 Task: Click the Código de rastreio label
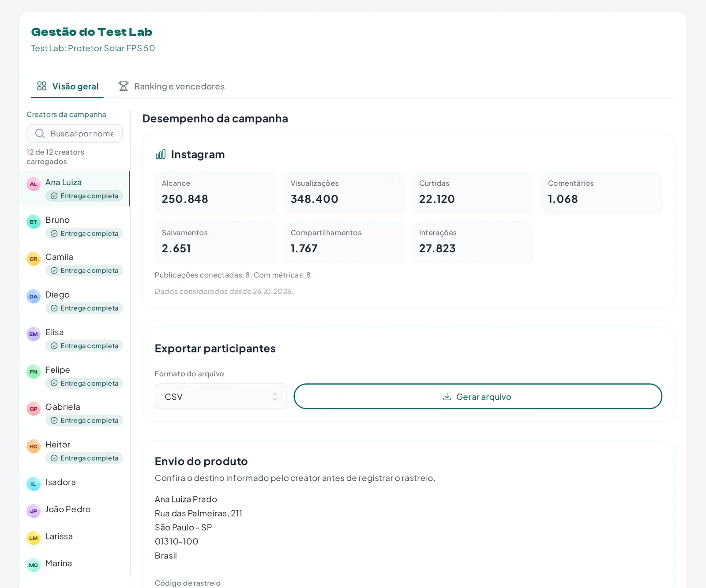click(188, 583)
